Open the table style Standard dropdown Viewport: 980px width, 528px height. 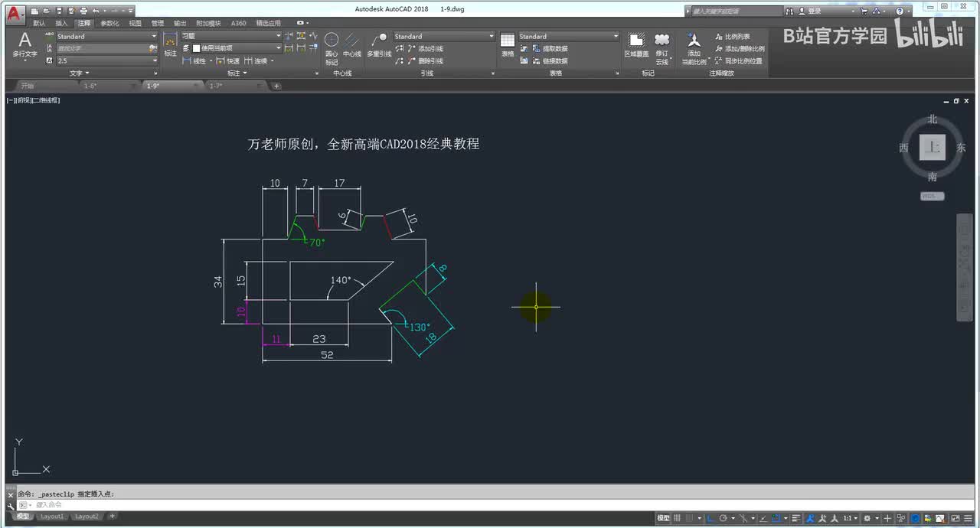(569, 36)
